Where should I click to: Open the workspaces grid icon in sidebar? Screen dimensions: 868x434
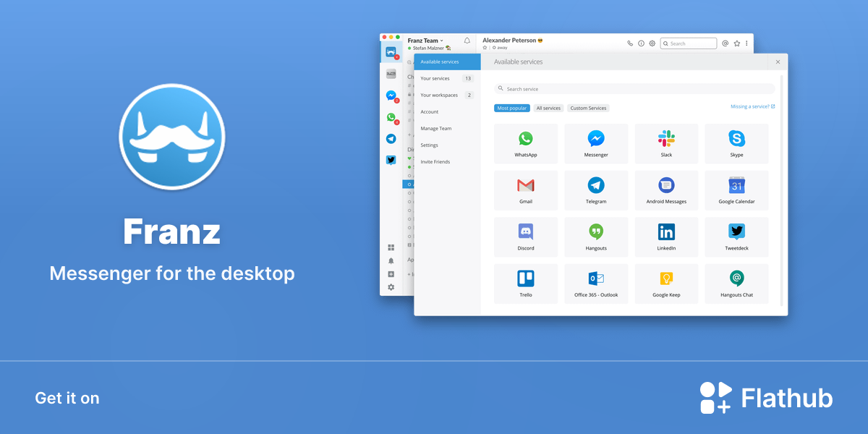391,247
